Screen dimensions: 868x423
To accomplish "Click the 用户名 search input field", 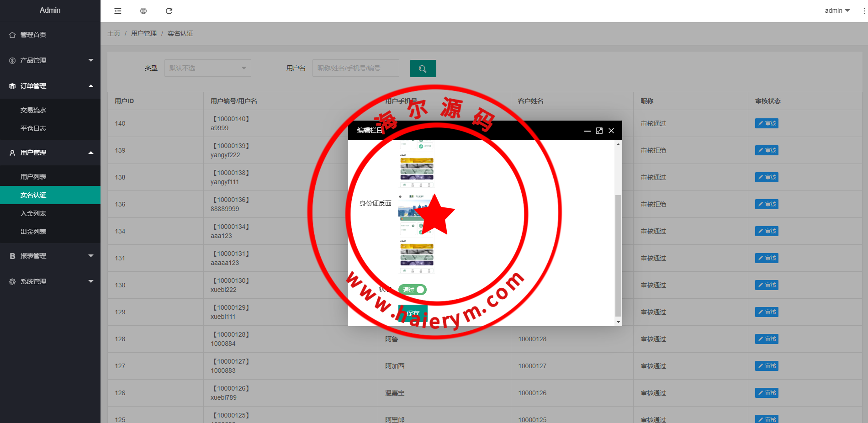I will 355,68.
